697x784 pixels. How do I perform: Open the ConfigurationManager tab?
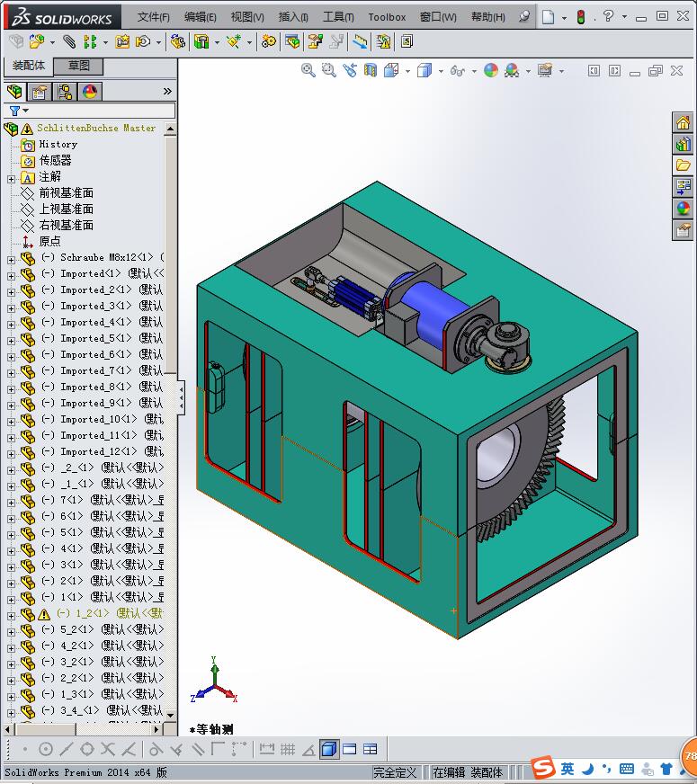click(65, 92)
